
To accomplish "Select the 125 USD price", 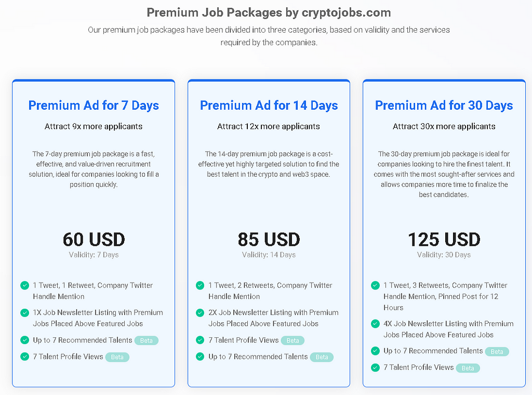I will 444,239.
